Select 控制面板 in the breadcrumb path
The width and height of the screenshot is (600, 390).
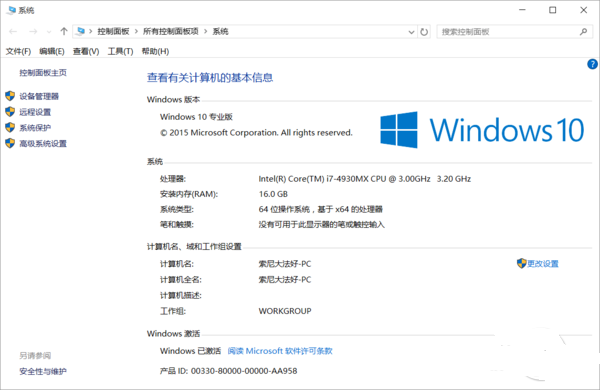(113, 31)
